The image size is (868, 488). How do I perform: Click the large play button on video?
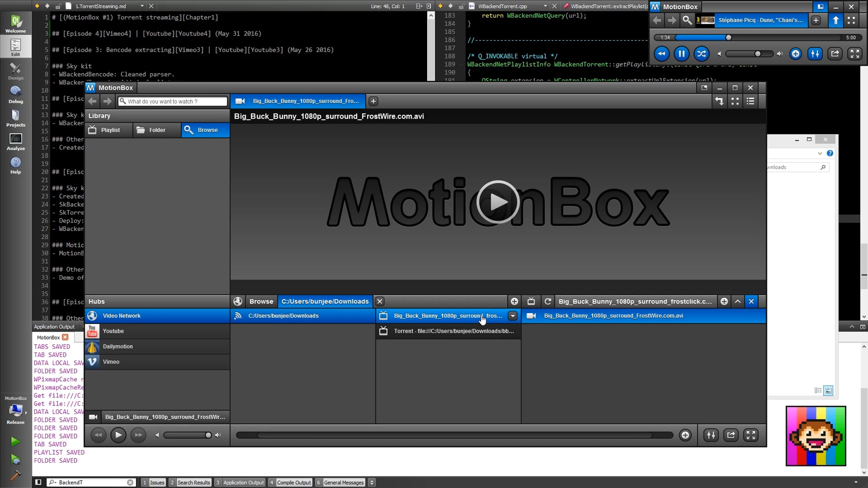click(x=498, y=202)
